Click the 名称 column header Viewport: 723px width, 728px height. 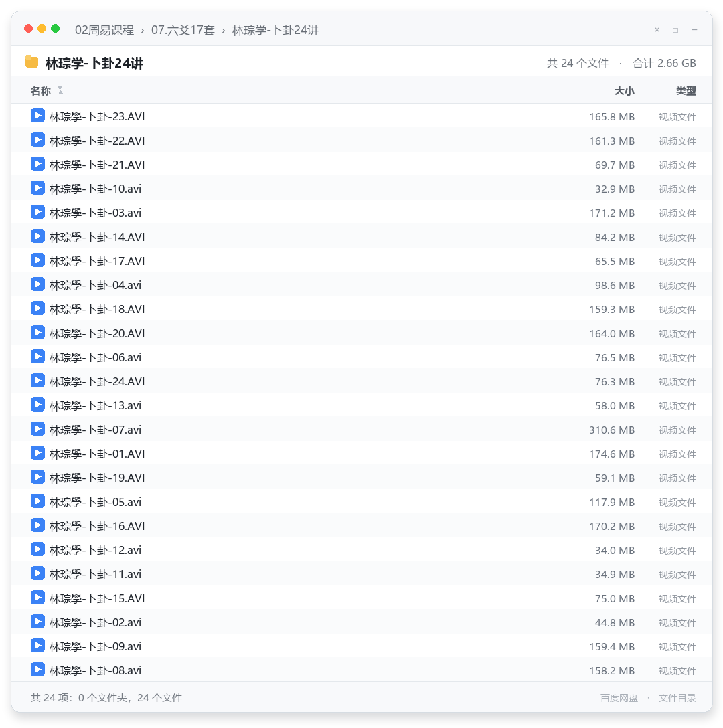40,91
